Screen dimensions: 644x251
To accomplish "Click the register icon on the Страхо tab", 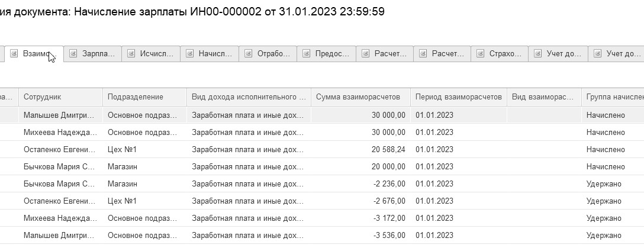I will (481, 54).
